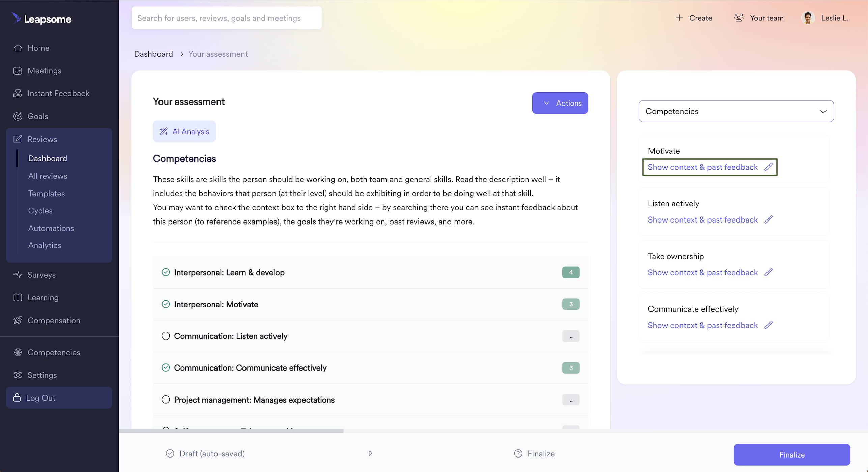Select the Communication: Listen actively circle
868x472 pixels.
[166, 336]
